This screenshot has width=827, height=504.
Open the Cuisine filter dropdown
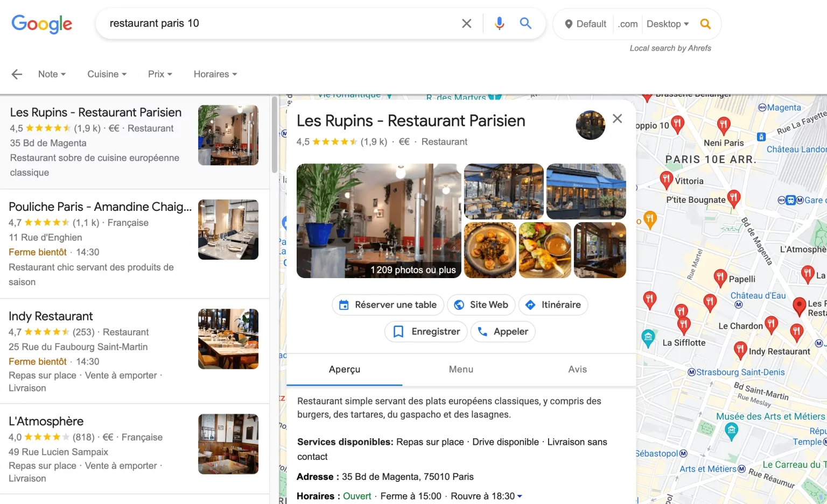coord(107,74)
